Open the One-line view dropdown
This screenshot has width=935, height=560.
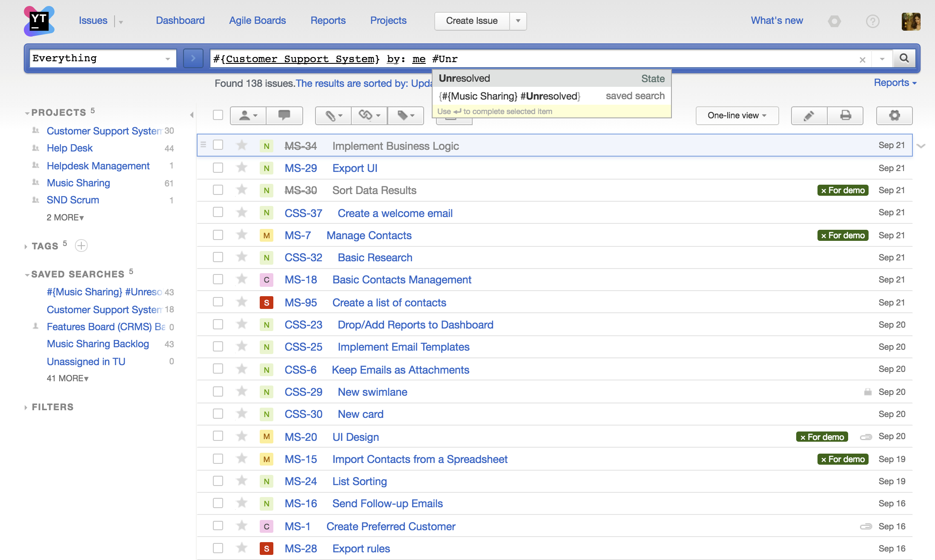coord(737,115)
